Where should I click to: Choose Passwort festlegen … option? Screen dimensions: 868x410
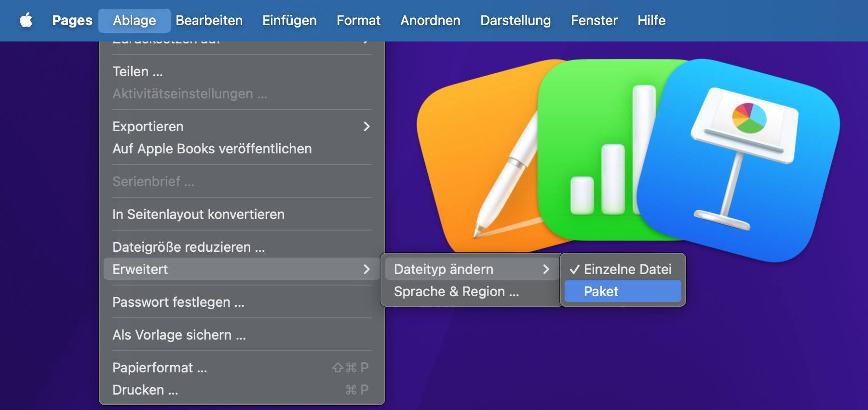tap(178, 302)
